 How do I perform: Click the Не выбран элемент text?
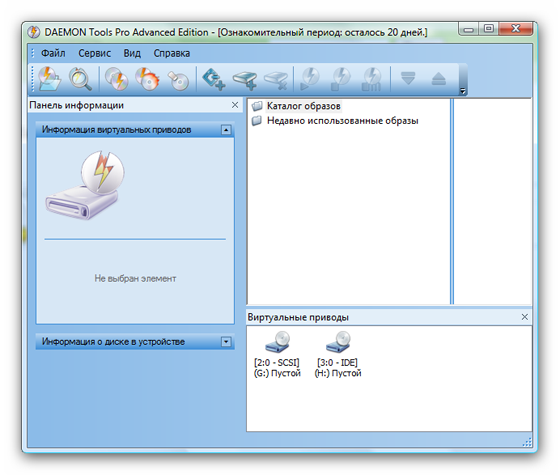tap(135, 279)
